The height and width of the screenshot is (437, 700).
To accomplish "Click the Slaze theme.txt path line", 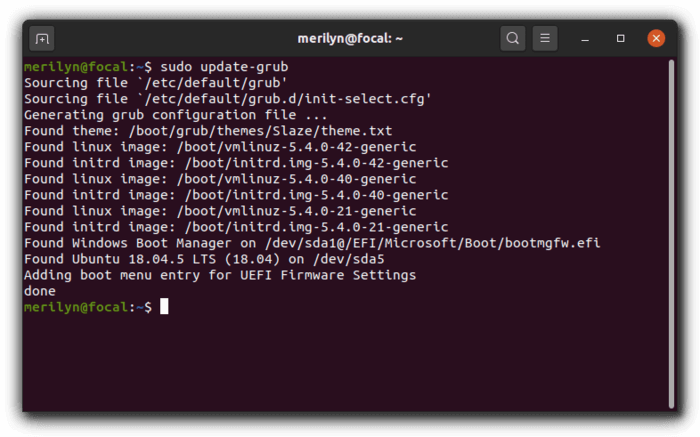I will click(208, 131).
